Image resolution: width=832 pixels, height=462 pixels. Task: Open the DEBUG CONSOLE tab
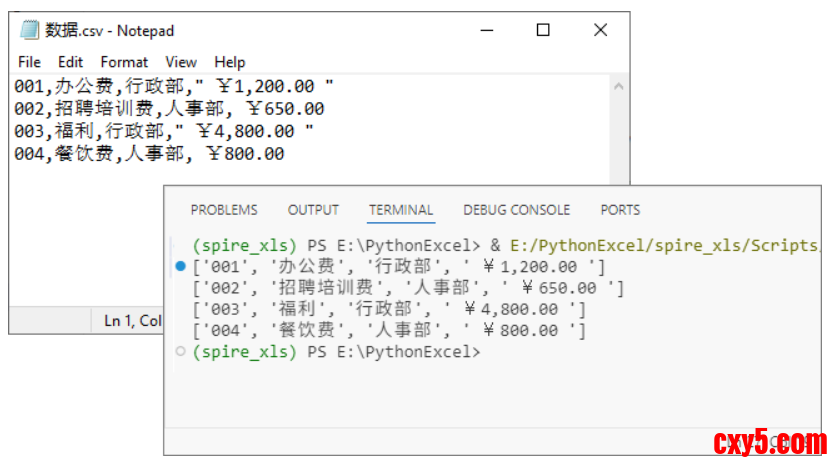click(516, 210)
